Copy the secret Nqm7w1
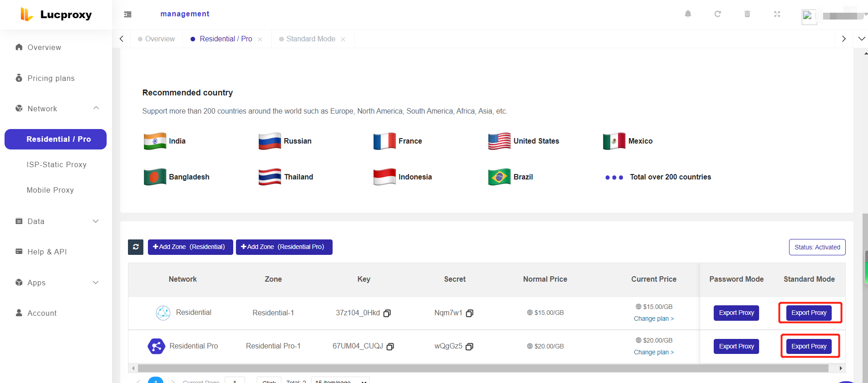 tap(470, 313)
